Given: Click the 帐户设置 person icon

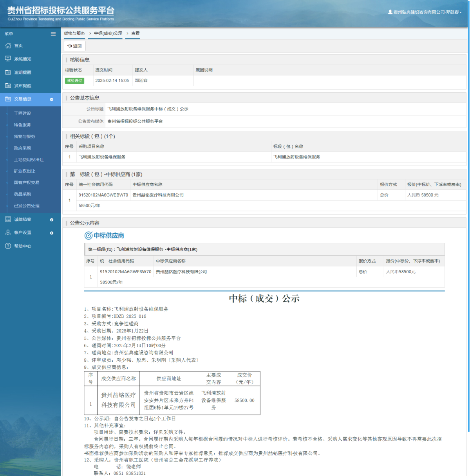Looking at the screenshot, I should 8,233.
